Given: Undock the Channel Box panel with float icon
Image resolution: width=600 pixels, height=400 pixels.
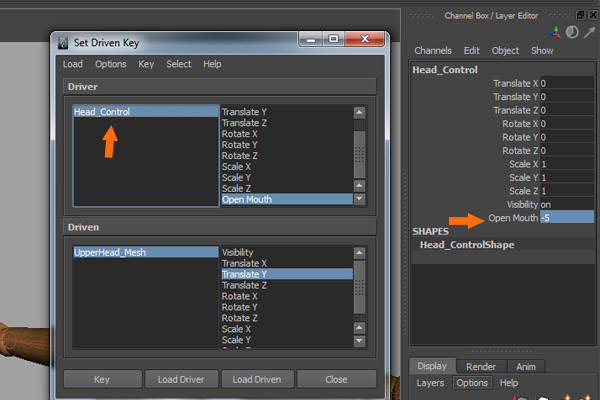Looking at the screenshot, I should [581, 15].
